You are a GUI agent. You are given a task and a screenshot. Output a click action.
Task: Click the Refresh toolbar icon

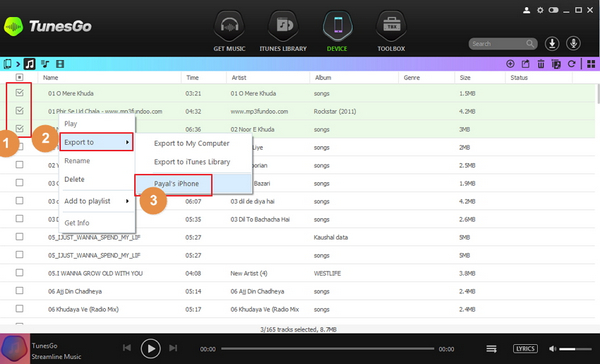pyautogui.click(x=571, y=64)
